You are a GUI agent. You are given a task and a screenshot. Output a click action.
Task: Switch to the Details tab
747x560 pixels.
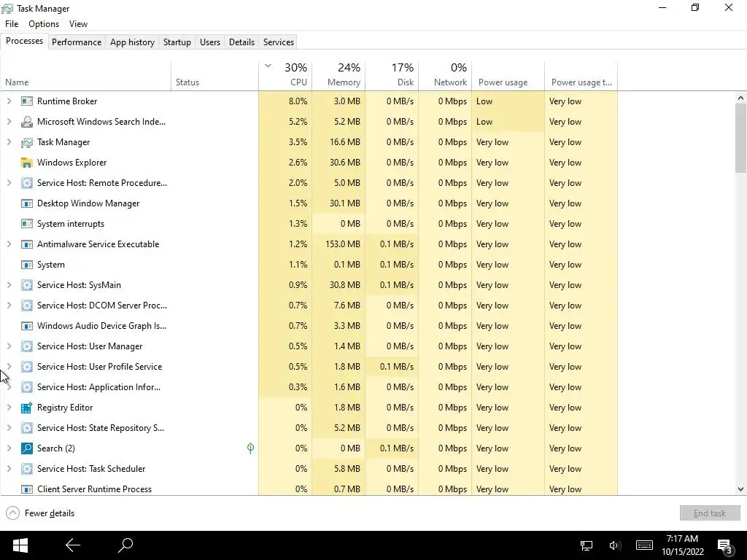click(241, 42)
